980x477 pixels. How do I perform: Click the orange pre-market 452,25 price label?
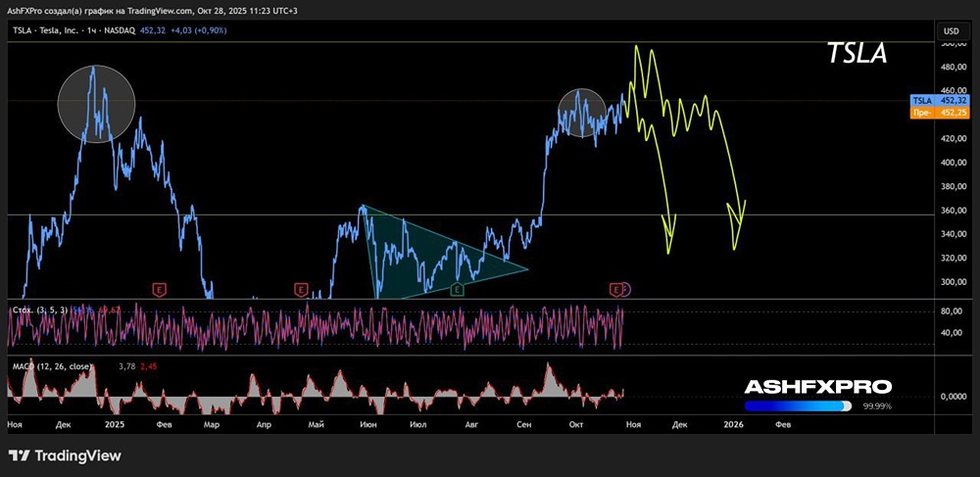click(x=939, y=113)
